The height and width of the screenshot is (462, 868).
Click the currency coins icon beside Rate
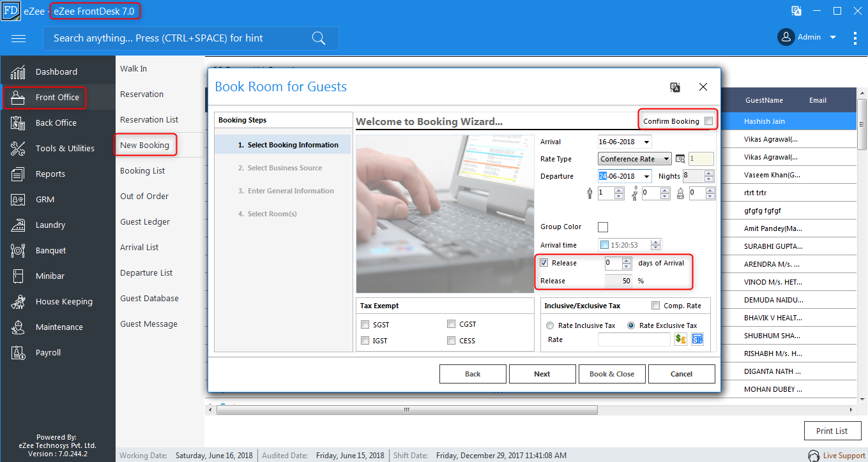point(680,339)
